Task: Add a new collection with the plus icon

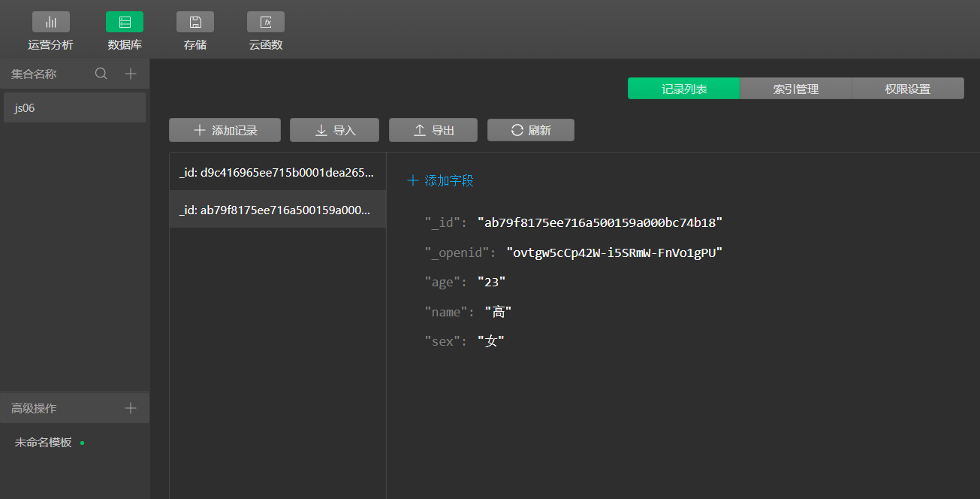Action: point(131,74)
